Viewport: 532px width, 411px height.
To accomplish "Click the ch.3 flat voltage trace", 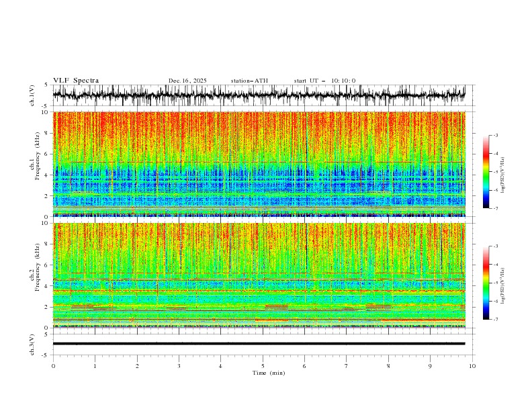I will point(259,344).
